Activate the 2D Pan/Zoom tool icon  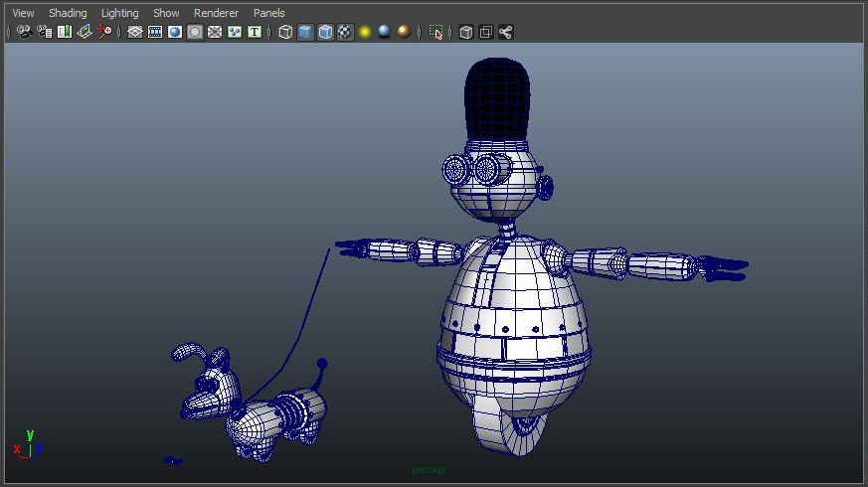click(104, 32)
